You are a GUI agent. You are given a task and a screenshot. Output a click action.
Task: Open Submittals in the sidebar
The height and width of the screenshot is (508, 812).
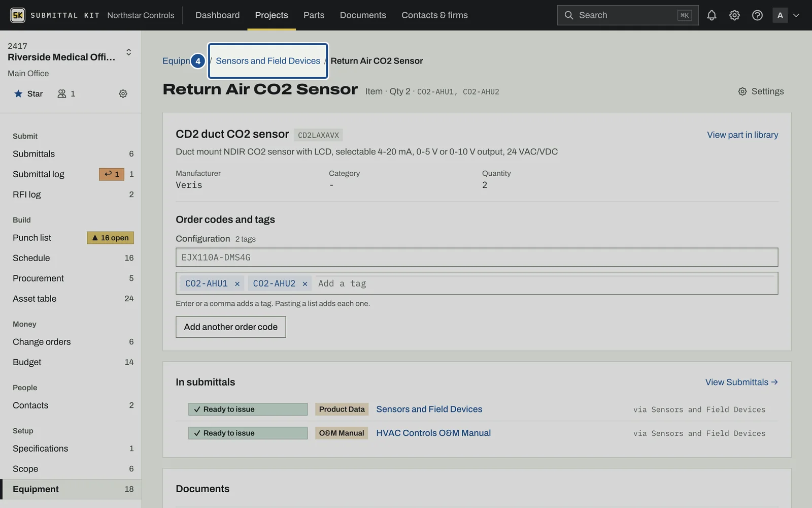pos(71,154)
